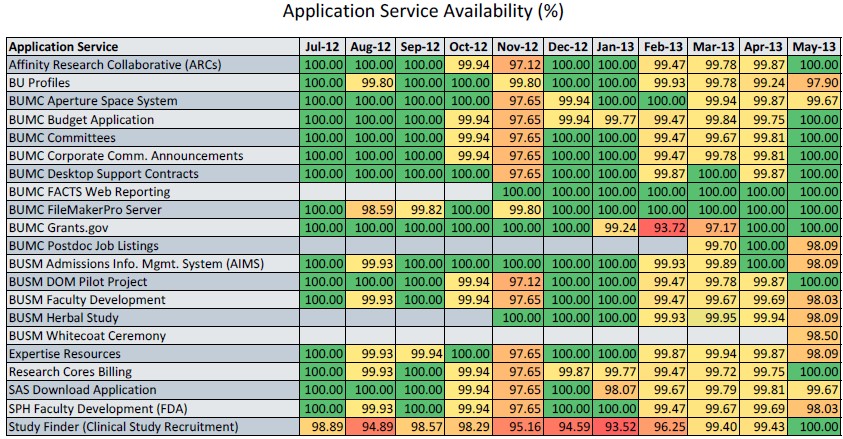Select the Jan-13 column header
Screen dimensions: 843x439
click(x=615, y=47)
